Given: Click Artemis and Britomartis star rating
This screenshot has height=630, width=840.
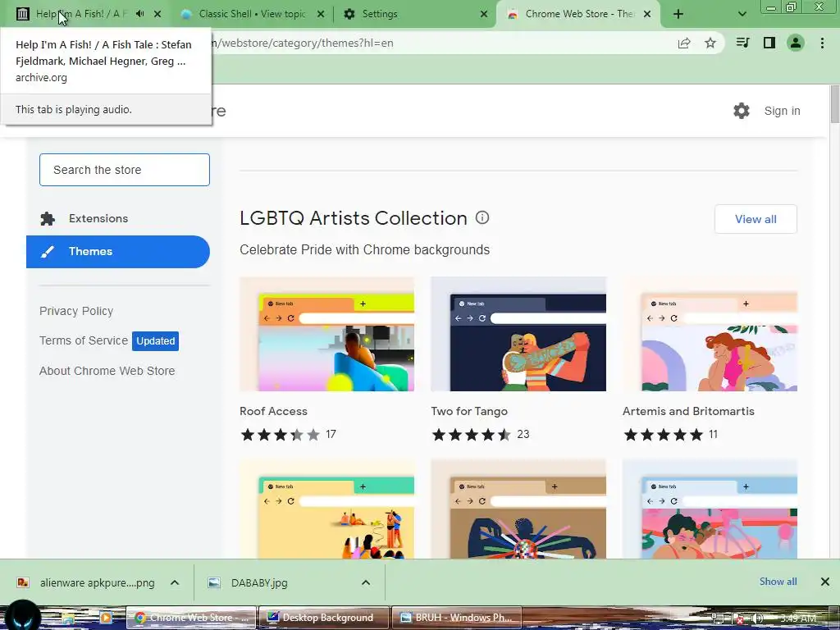Looking at the screenshot, I should point(663,435).
